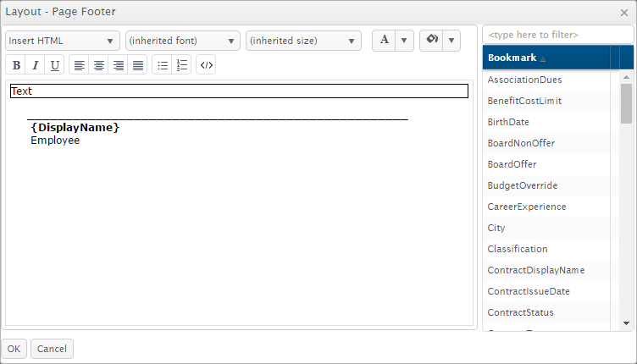Select the BirthDate bookmark
Image resolution: width=637 pixels, height=364 pixels.
pos(508,122)
